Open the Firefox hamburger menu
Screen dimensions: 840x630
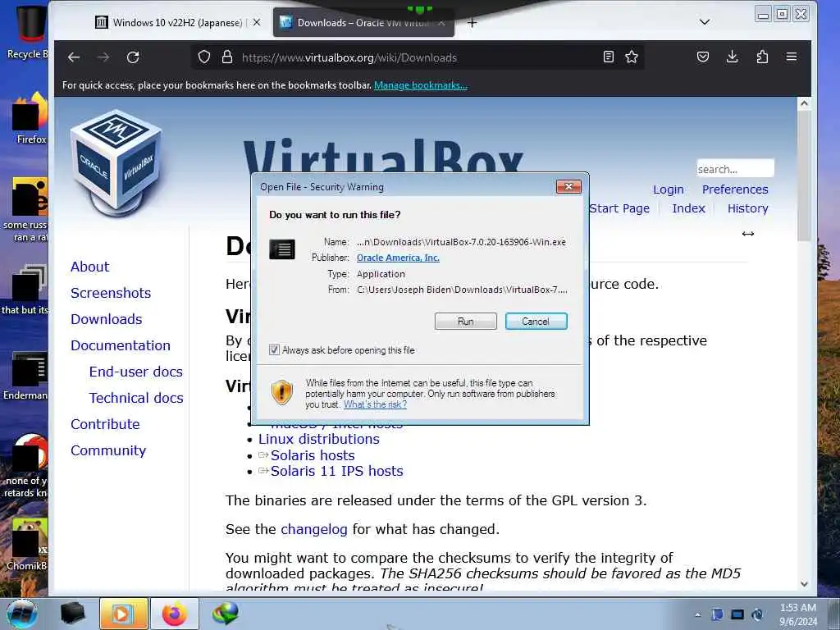792,57
